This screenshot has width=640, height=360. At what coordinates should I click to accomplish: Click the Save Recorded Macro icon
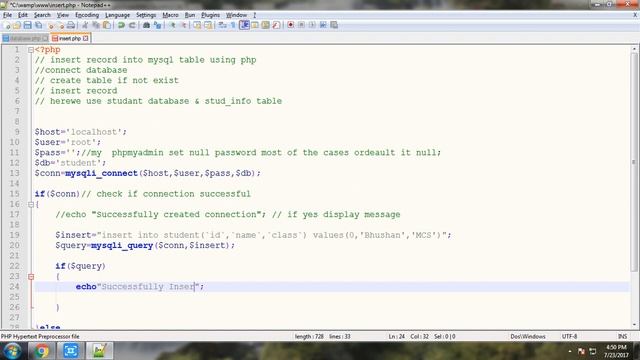pos(334,25)
